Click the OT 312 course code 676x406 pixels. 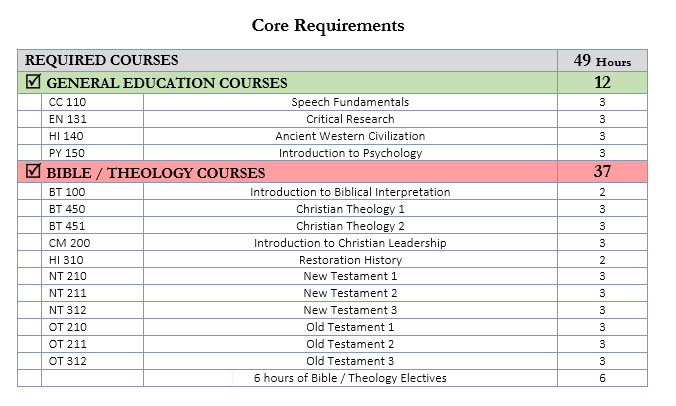tap(67, 361)
